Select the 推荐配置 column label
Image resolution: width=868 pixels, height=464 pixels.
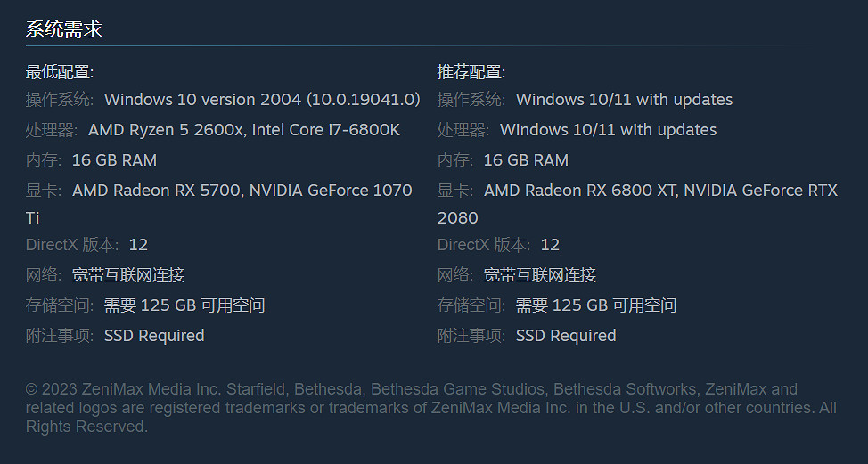pos(471,72)
